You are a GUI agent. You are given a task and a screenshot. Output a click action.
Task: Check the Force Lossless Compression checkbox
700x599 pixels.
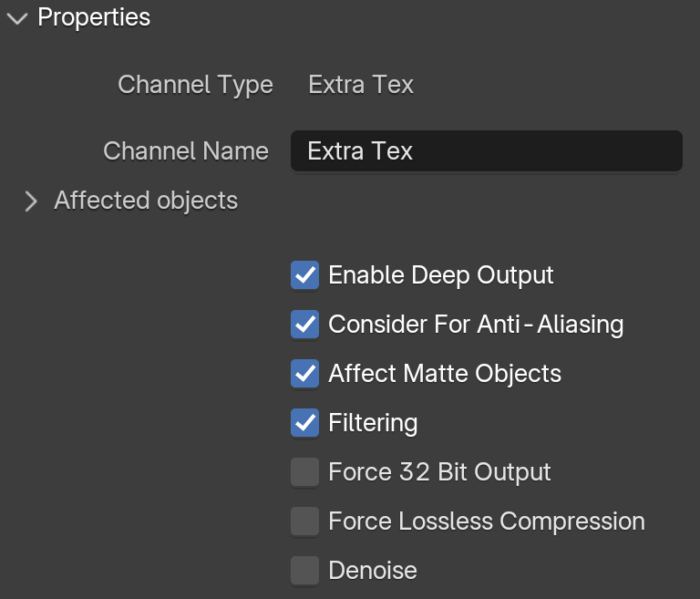[x=305, y=521]
